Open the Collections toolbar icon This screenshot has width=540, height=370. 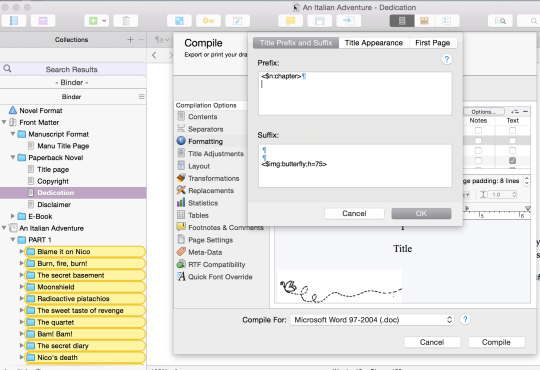pos(43,21)
